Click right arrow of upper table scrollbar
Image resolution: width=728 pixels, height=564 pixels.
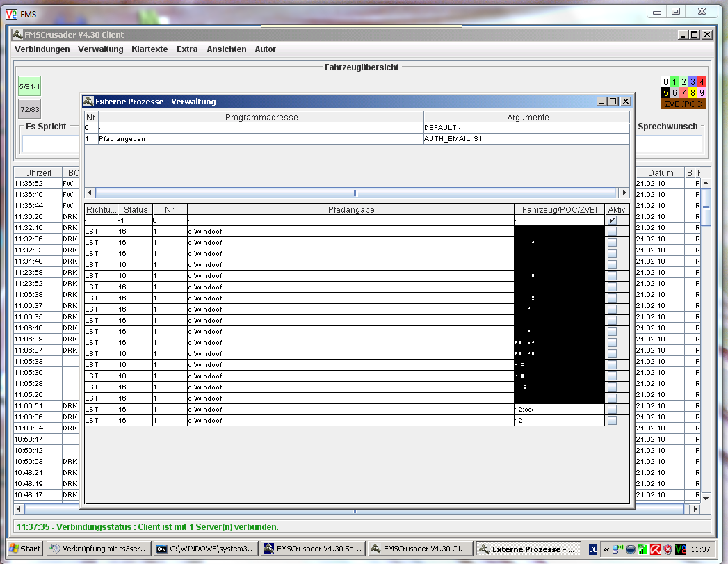(x=624, y=193)
